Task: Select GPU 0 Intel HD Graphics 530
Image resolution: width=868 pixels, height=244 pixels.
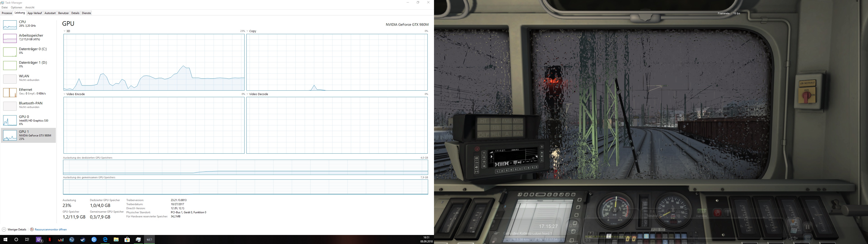Action: (x=29, y=120)
